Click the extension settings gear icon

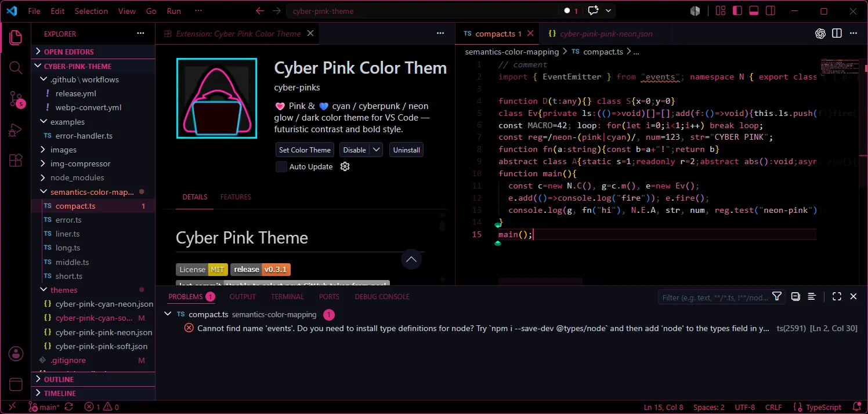tap(345, 166)
